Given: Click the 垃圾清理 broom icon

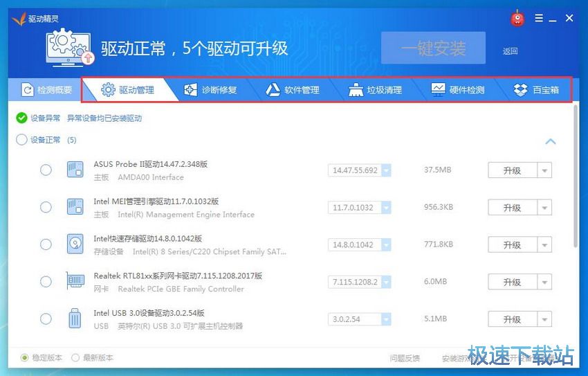Looking at the screenshot, I should [x=356, y=90].
